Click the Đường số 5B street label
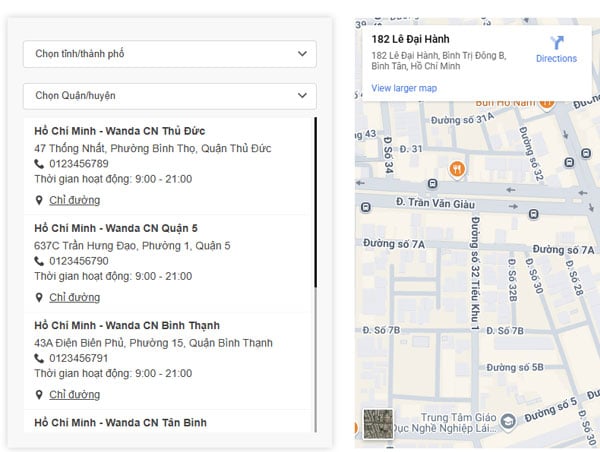The image size is (600, 452). coord(515,367)
